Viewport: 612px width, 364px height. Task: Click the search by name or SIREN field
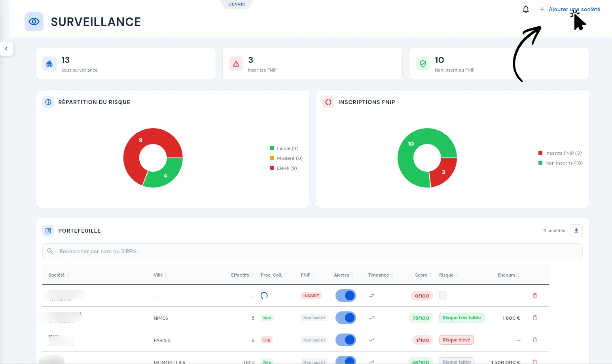coord(312,251)
